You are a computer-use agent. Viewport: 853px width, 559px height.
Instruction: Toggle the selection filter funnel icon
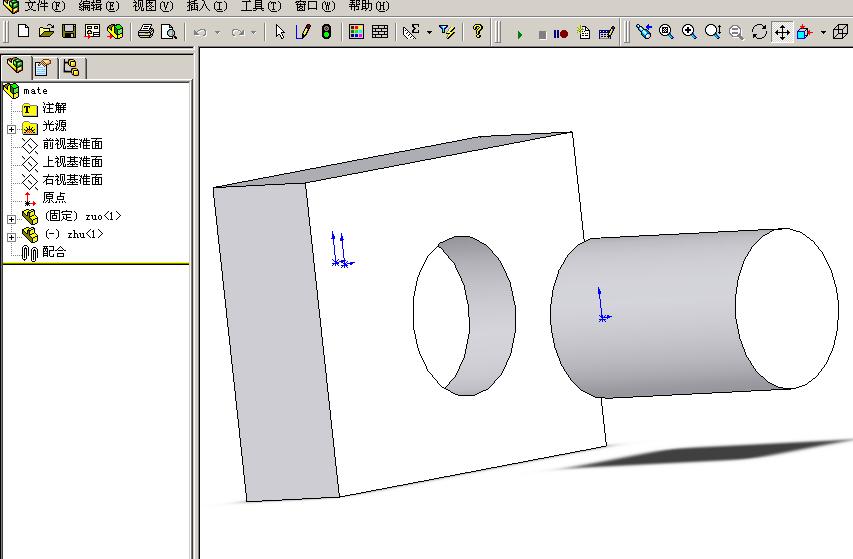(447, 32)
